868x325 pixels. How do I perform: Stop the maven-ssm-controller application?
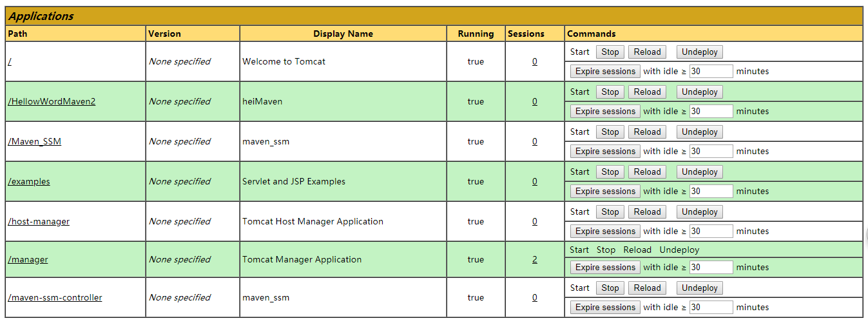[610, 288]
